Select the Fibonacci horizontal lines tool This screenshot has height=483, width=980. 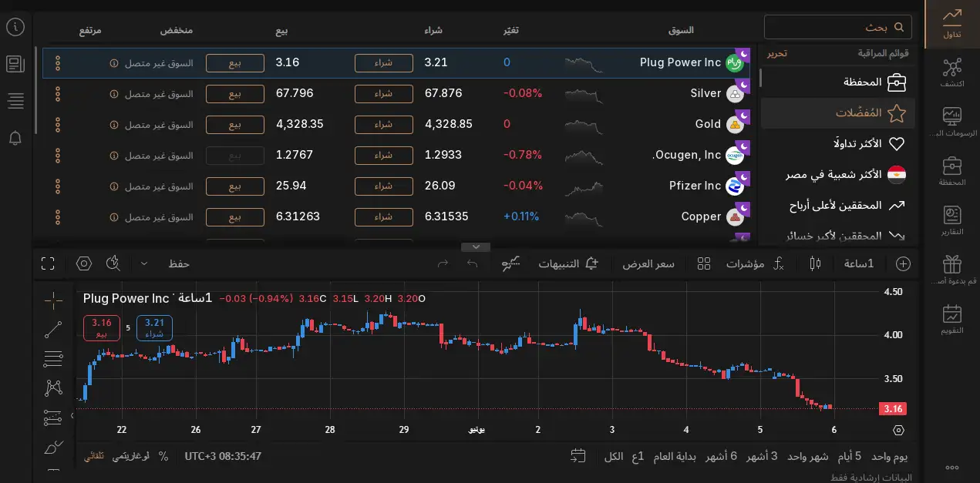tap(53, 358)
